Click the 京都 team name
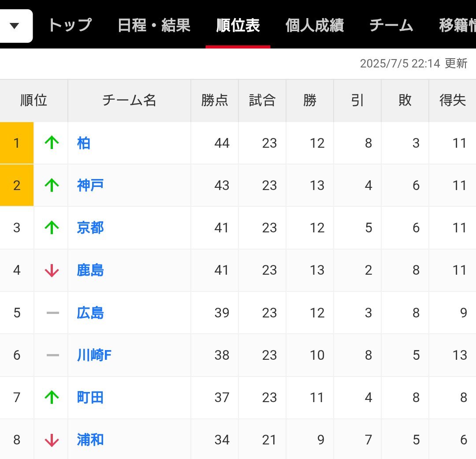The width and height of the screenshot is (476, 459). point(90,228)
